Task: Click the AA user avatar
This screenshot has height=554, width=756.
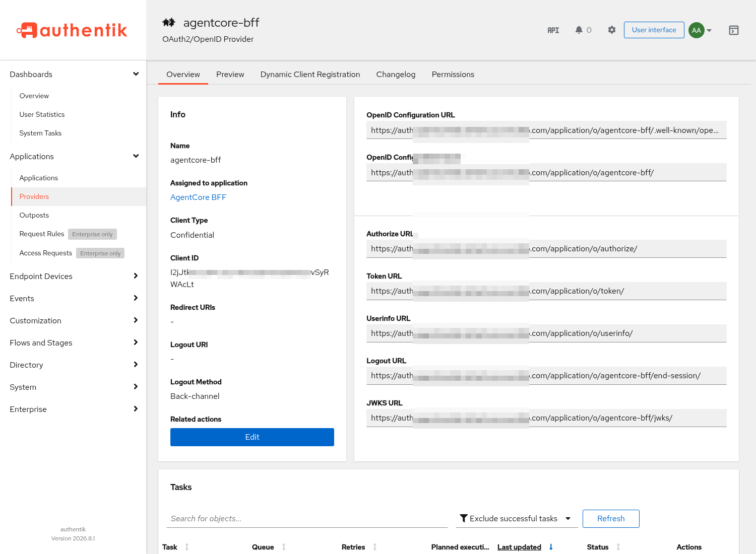Action: click(696, 30)
